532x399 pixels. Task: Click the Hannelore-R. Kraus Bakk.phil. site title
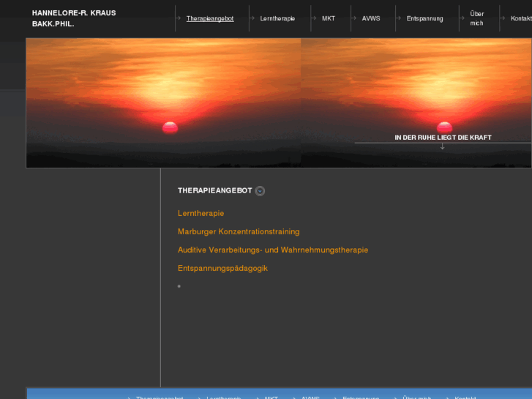(74, 18)
